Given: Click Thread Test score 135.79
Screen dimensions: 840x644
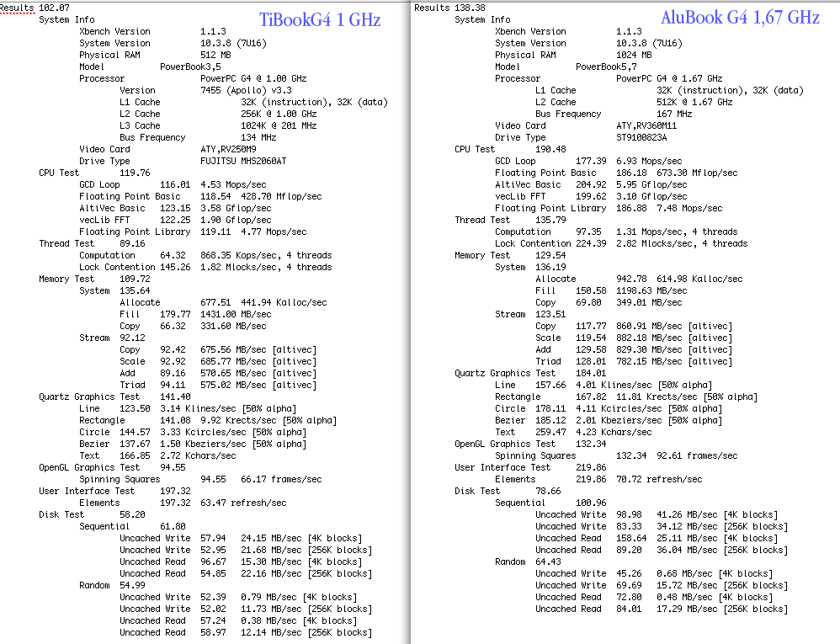Looking at the screenshot, I should point(550,221).
